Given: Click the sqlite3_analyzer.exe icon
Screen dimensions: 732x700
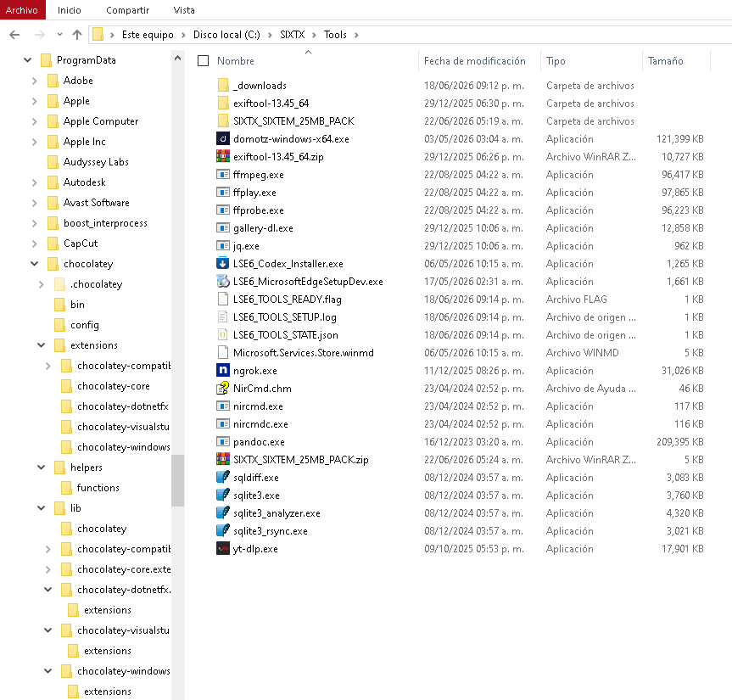Looking at the screenshot, I should [x=223, y=512].
